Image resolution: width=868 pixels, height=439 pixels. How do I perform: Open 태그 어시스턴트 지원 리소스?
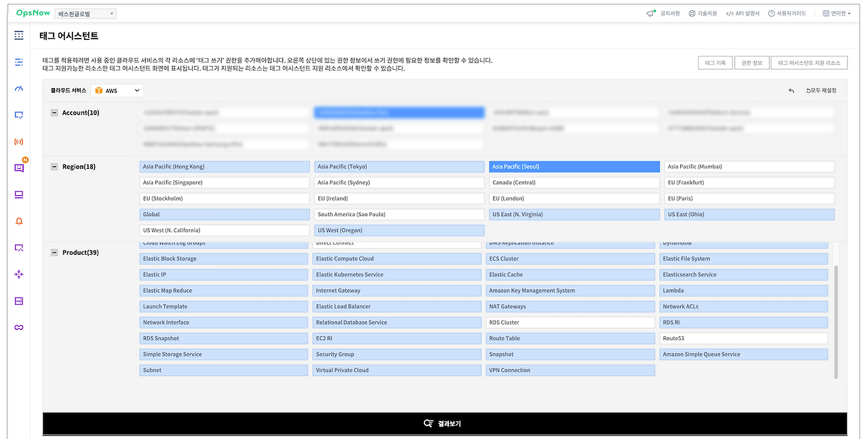pos(809,63)
